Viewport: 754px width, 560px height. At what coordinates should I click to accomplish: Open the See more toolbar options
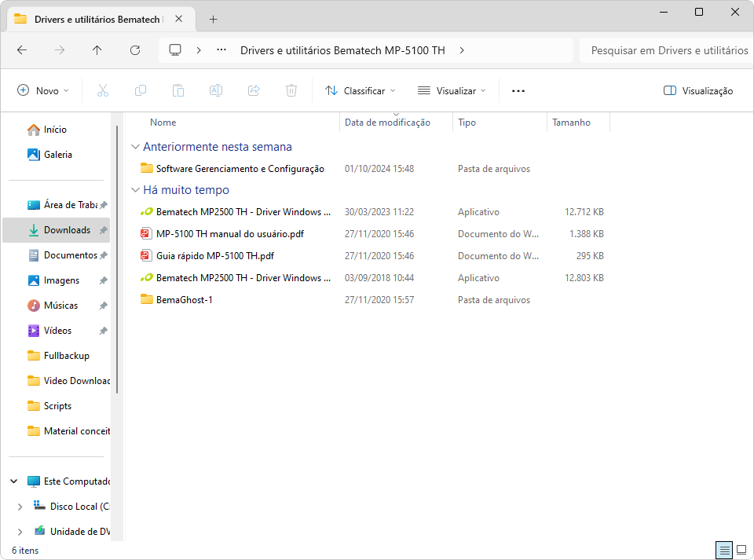point(518,91)
